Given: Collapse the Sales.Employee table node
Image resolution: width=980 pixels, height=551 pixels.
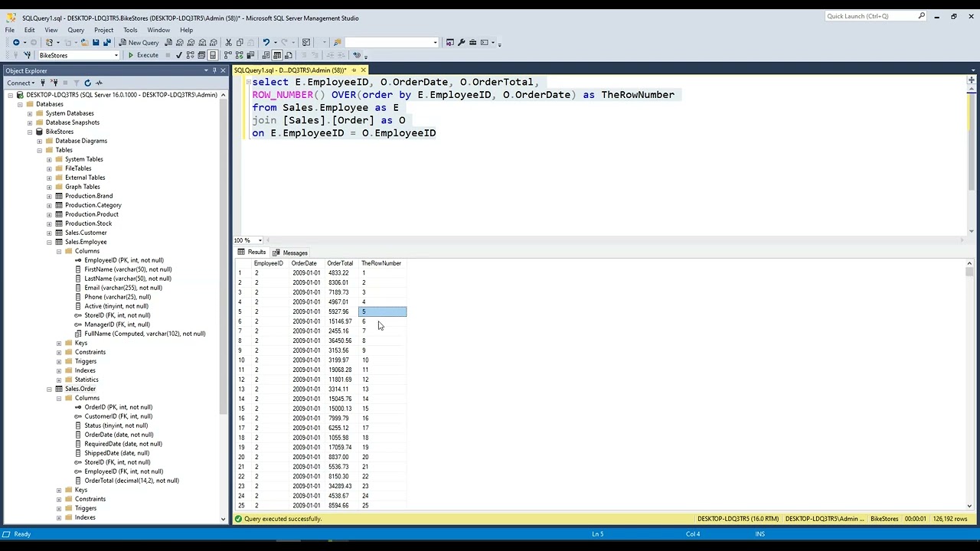Looking at the screenshot, I should click(50, 242).
